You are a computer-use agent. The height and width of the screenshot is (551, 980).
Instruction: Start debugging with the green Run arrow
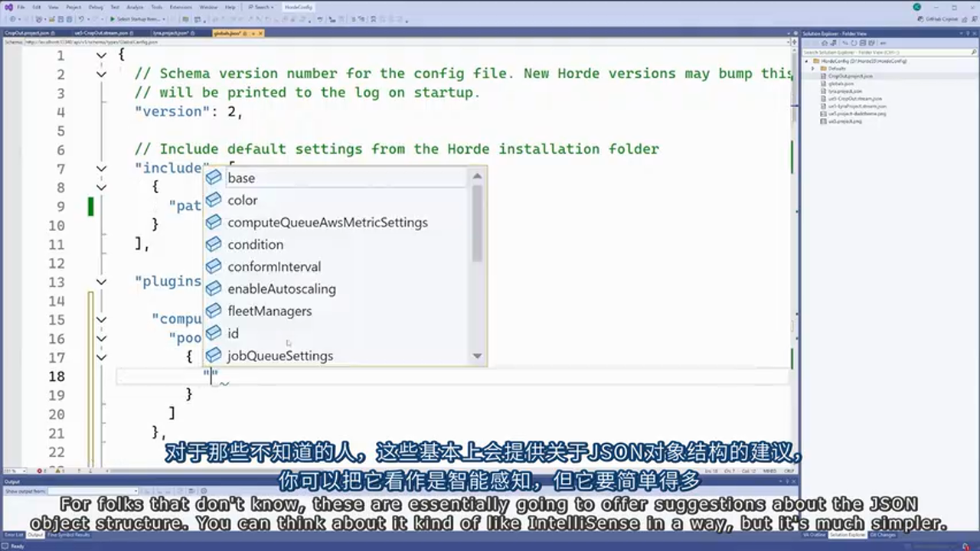[113, 18]
